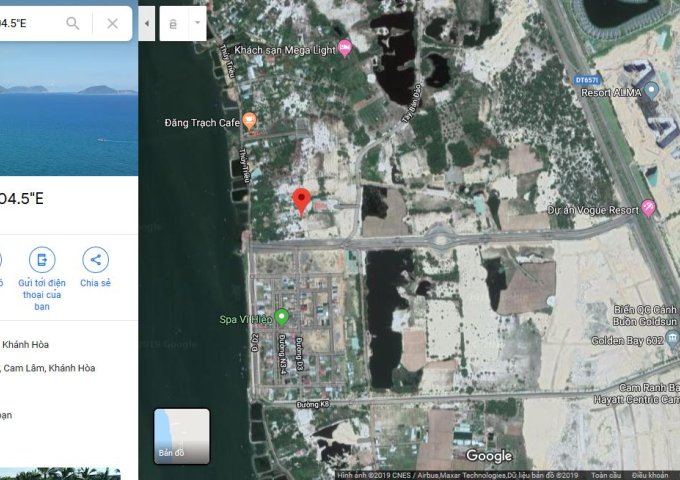Click the Đường K8 road label
The height and width of the screenshot is (480, 680).
click(x=313, y=405)
